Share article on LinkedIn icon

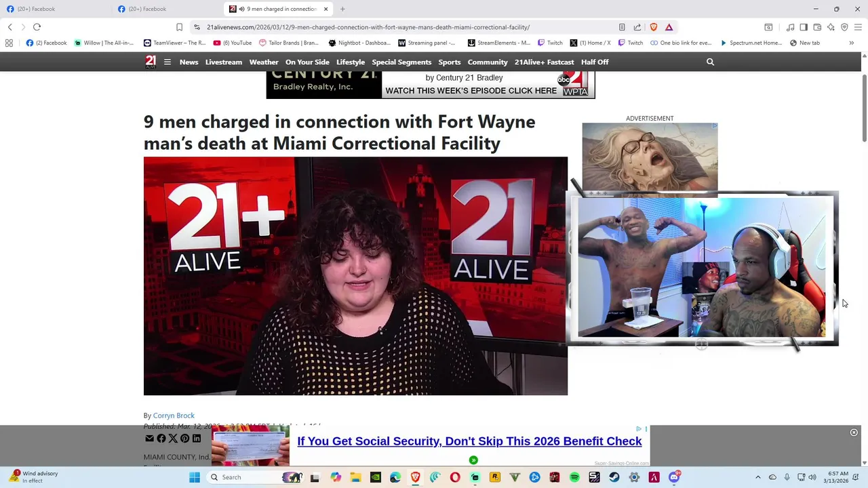(x=197, y=439)
